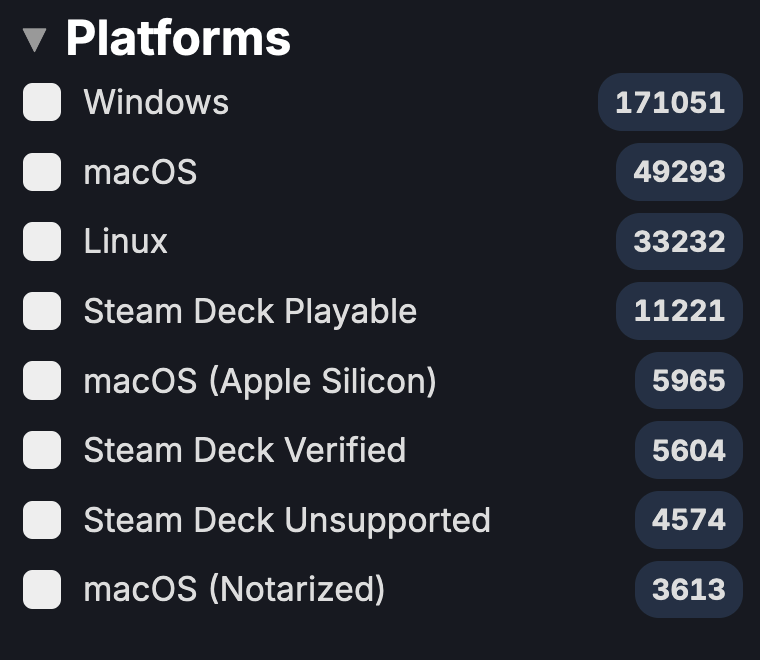
Task: Check the Windows checkbox
Action: click(x=42, y=102)
